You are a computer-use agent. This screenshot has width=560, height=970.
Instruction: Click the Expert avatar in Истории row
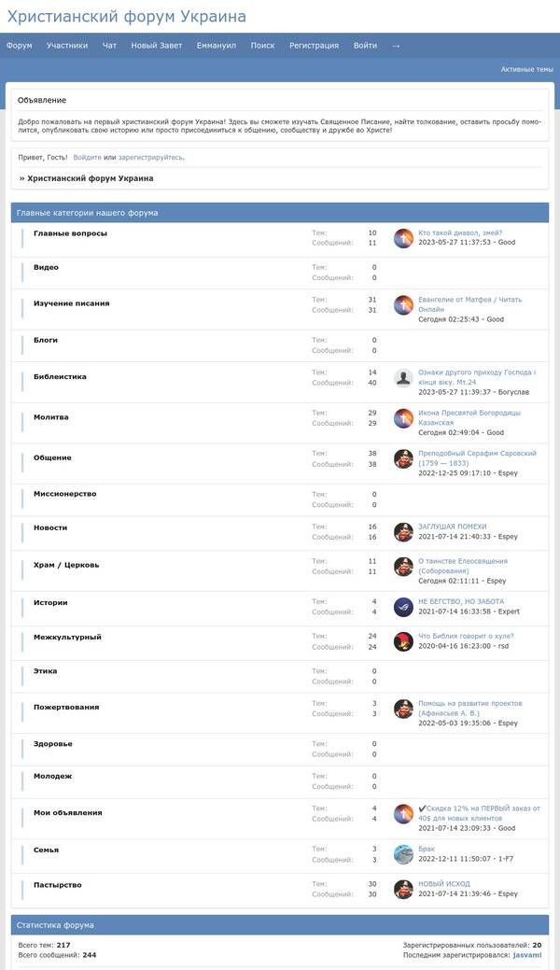click(x=403, y=607)
